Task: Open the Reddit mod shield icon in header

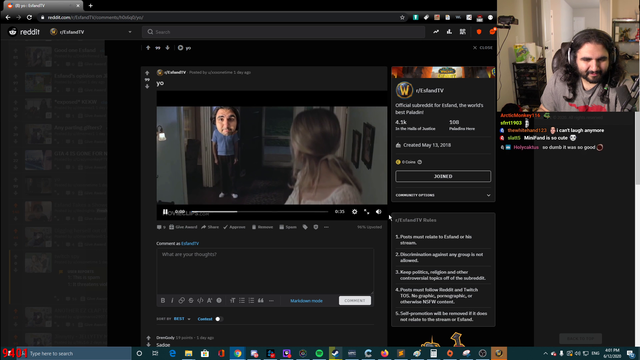Action: [x=479, y=32]
